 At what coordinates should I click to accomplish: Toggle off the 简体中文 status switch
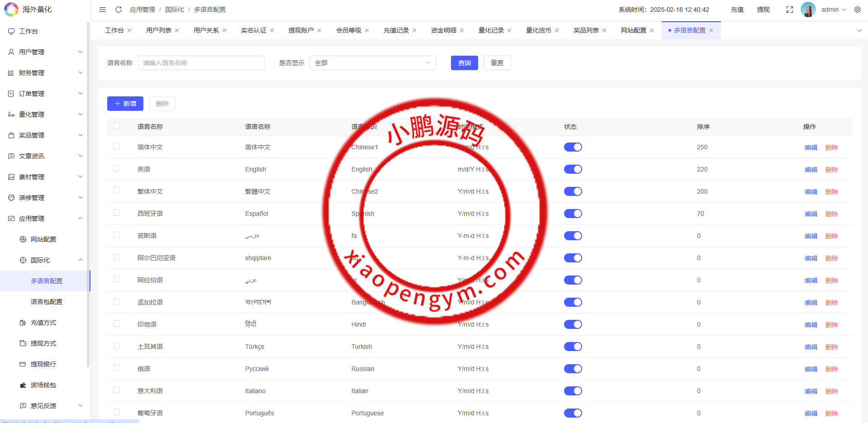573,147
